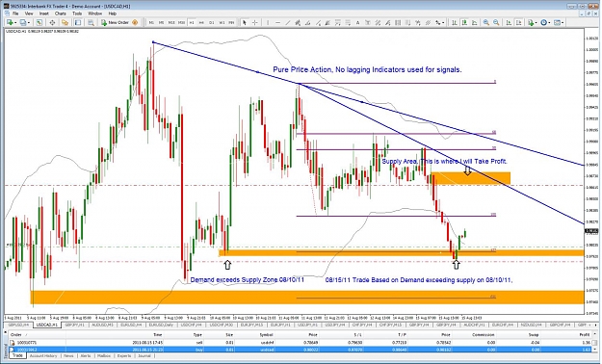This screenshot has width=602, height=364.
Task: Open the News terminal tab
Action: click(x=67, y=356)
